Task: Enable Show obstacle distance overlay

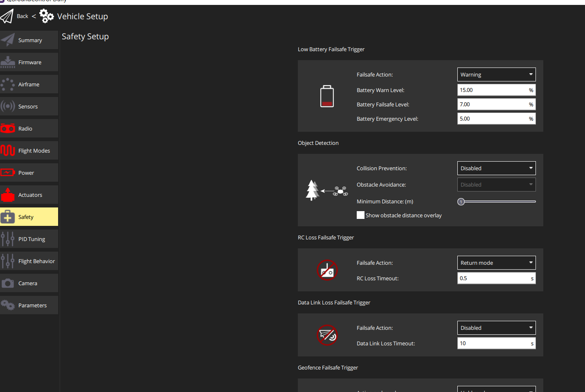Action: (x=360, y=215)
